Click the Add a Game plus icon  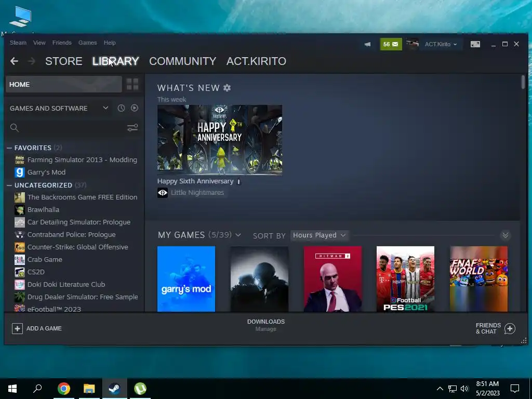point(17,328)
